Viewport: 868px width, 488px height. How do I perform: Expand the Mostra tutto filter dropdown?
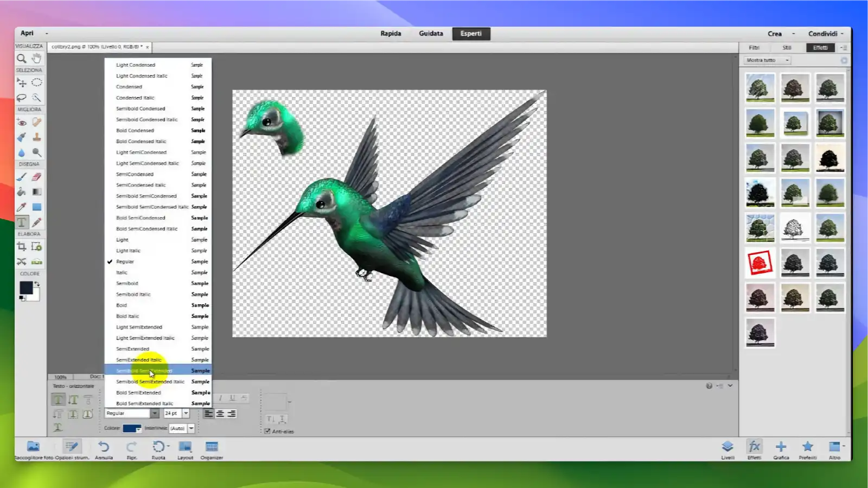point(787,60)
